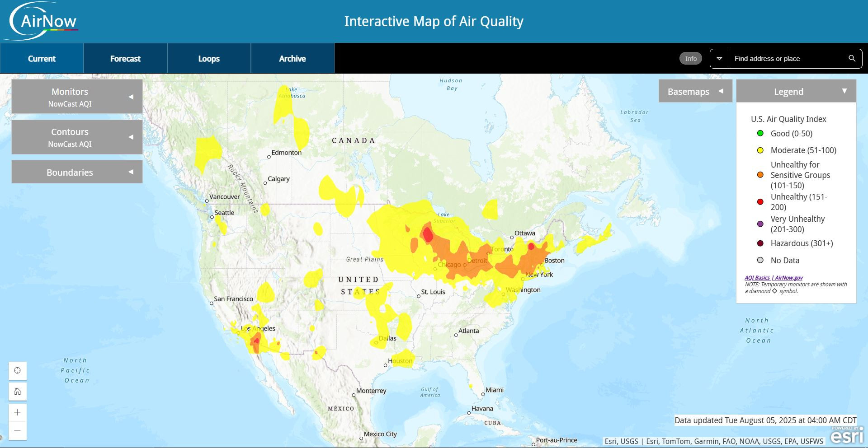Screen dimensions: 868x448
Task: Click the gray No Data legend dot
Action: coord(760,260)
